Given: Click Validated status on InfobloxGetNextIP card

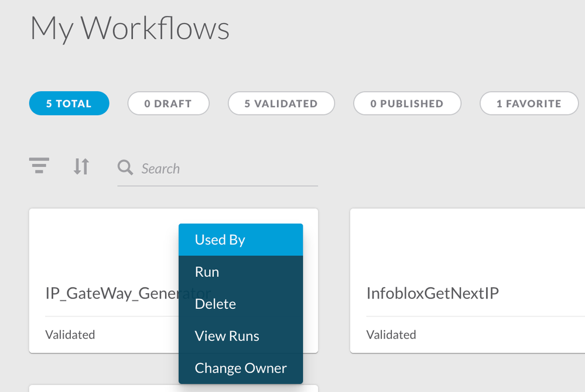Looking at the screenshot, I should click(x=391, y=335).
